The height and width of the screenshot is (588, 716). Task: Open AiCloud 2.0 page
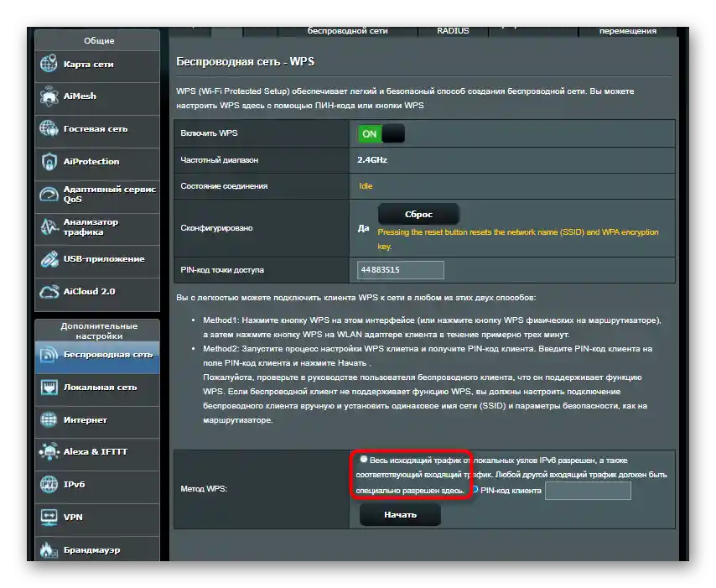[97, 294]
